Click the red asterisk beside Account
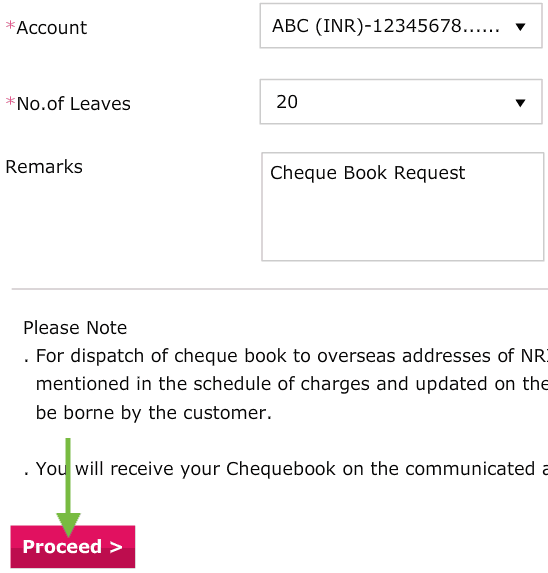This screenshot has height=573, width=548. (x=10, y=26)
